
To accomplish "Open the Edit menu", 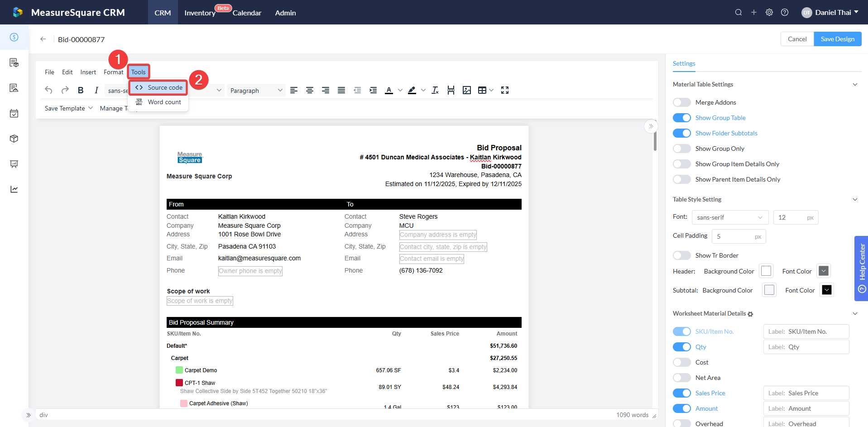I will click(67, 72).
